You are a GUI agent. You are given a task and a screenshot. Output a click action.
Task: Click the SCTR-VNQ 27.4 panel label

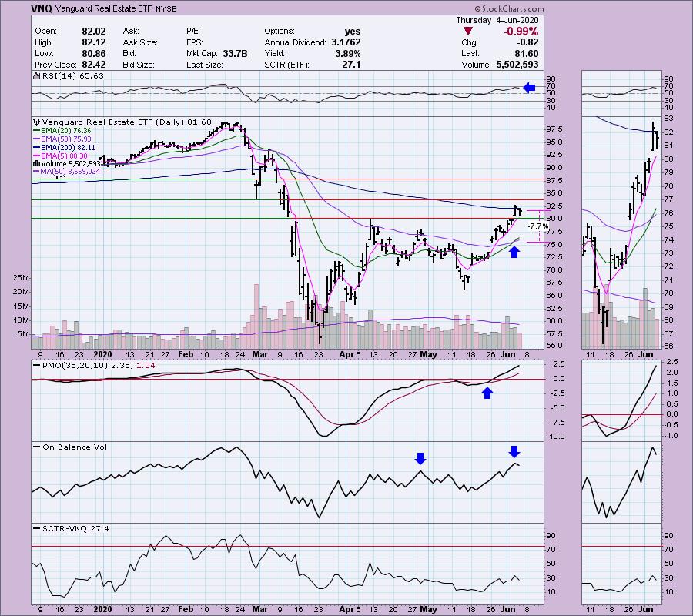tap(75, 528)
